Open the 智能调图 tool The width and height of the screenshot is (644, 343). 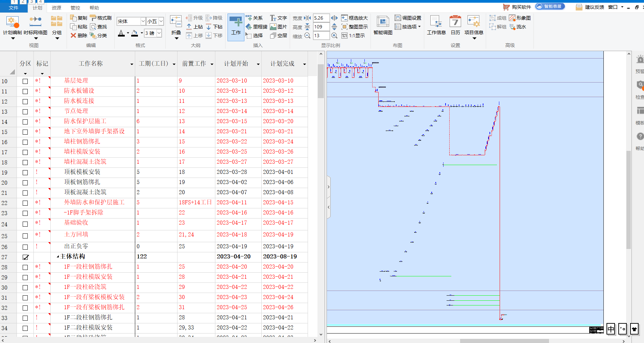383,25
